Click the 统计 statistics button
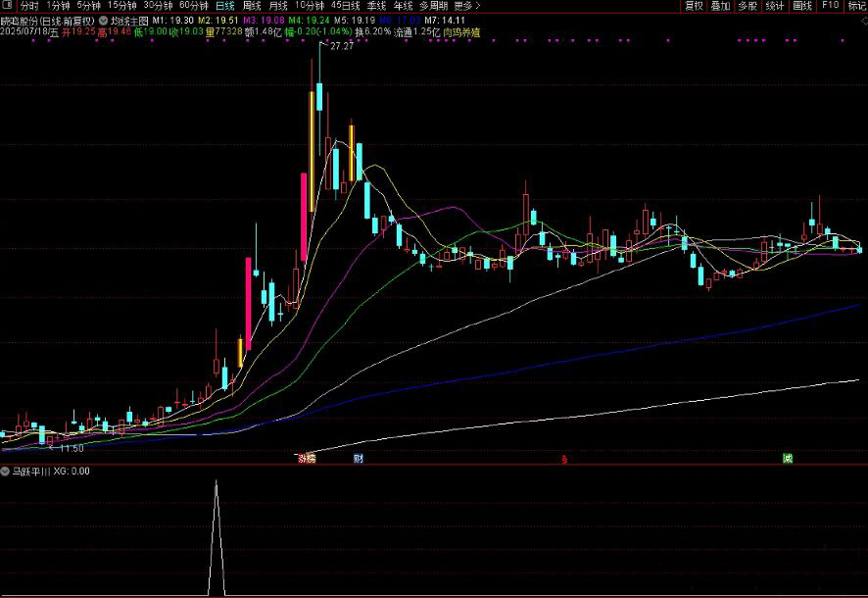This screenshot has height=598, width=868. (x=775, y=6)
